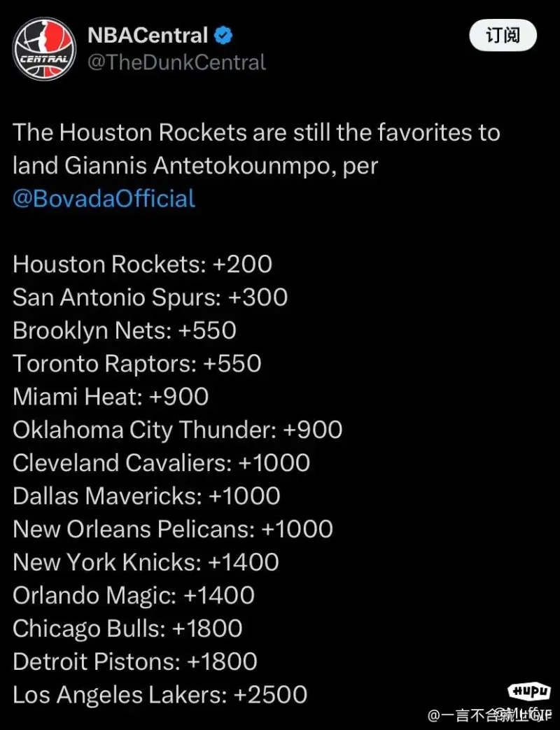Click the New Orleans Pelicans odds
This screenshot has width=560, height=730.
click(173, 529)
